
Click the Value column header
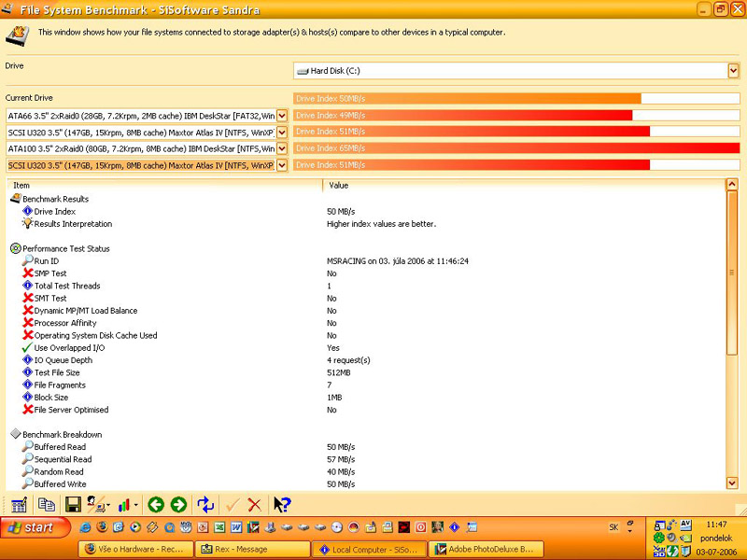[524, 185]
